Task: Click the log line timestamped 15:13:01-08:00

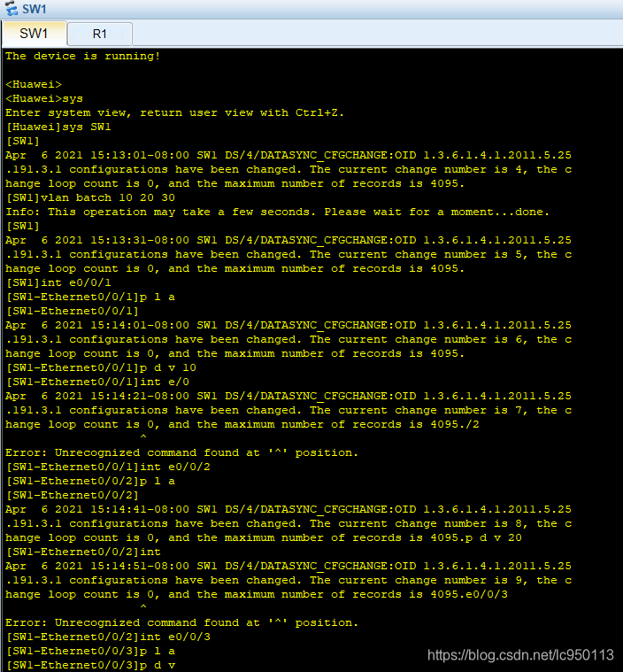Action: pyautogui.click(x=288, y=155)
